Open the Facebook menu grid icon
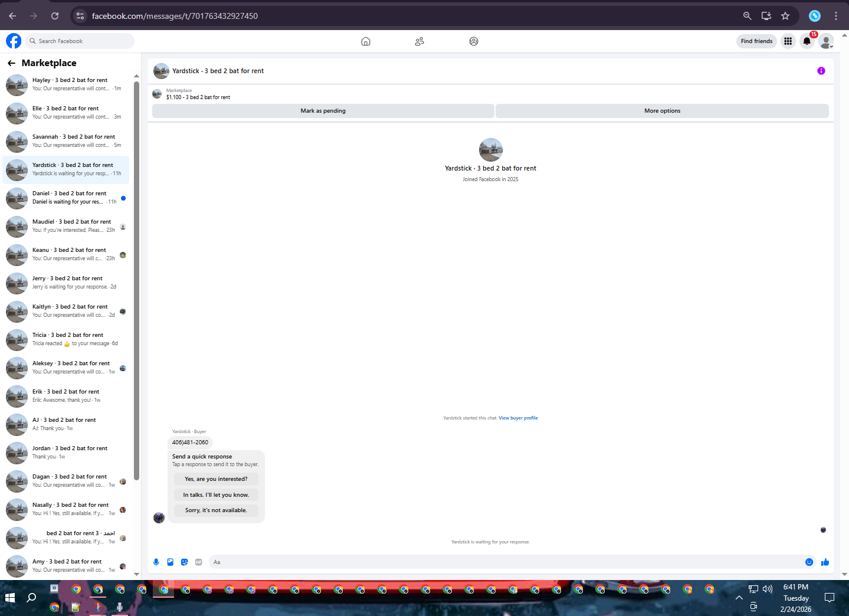This screenshot has width=849, height=616. tap(788, 41)
